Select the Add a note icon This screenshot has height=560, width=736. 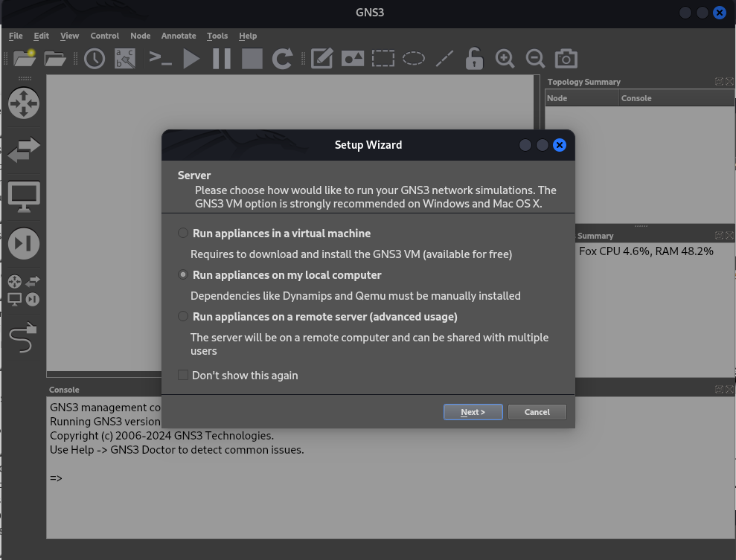pyautogui.click(x=322, y=59)
